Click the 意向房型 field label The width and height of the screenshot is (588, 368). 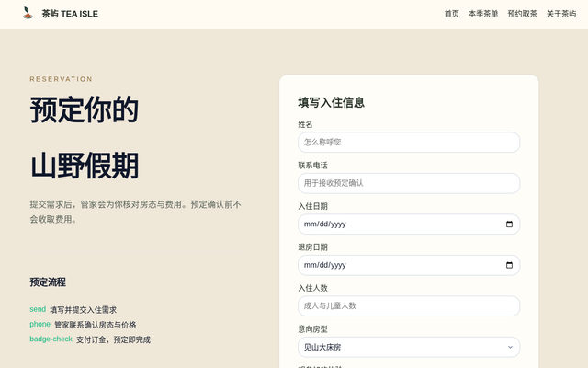point(312,329)
